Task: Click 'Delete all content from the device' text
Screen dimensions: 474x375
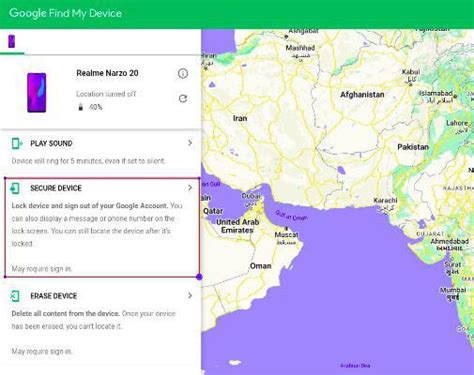Action: (x=65, y=314)
